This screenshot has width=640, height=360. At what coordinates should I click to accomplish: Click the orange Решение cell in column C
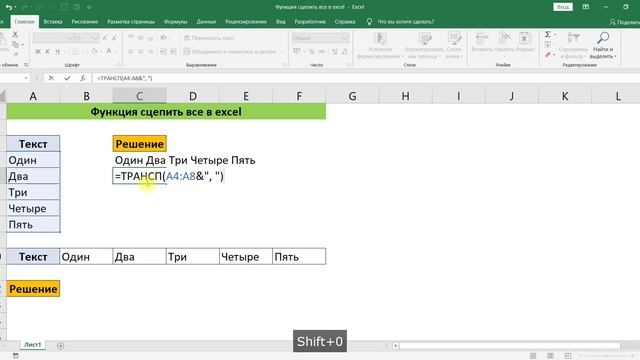pos(140,144)
